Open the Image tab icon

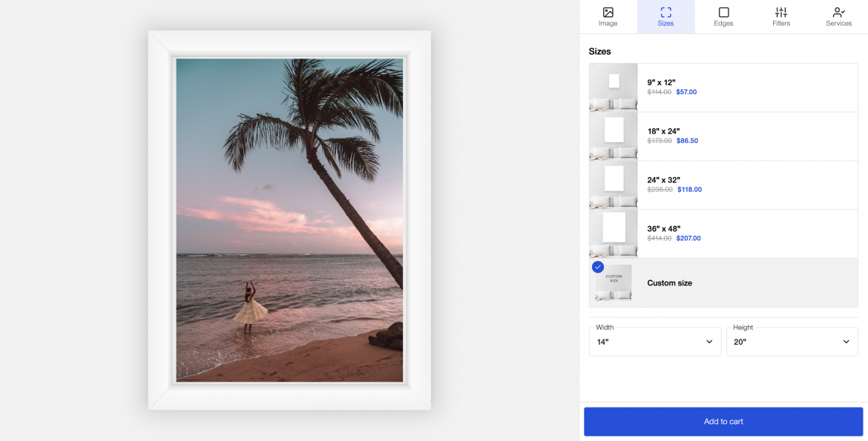tap(608, 12)
